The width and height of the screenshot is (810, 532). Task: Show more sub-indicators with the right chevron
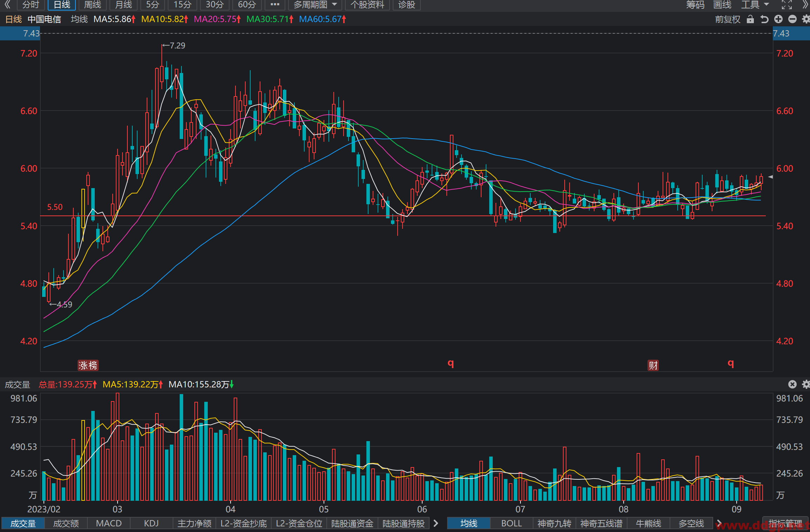click(436, 523)
